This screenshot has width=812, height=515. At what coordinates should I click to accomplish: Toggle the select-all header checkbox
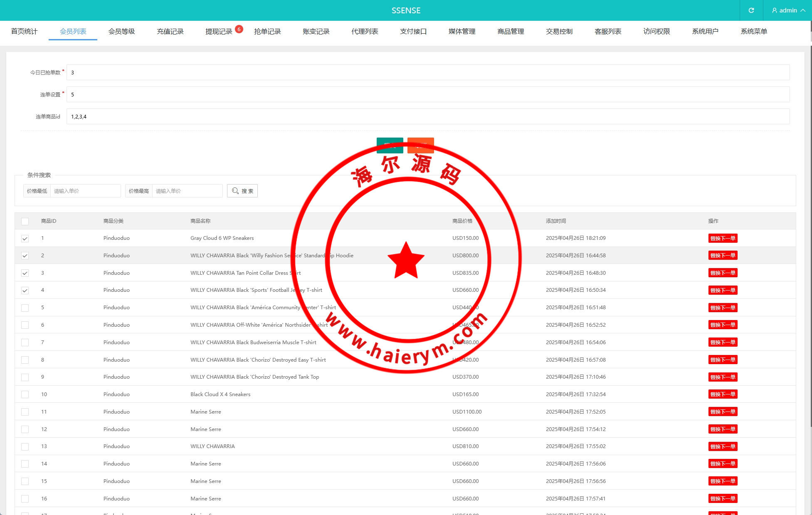coord(25,221)
